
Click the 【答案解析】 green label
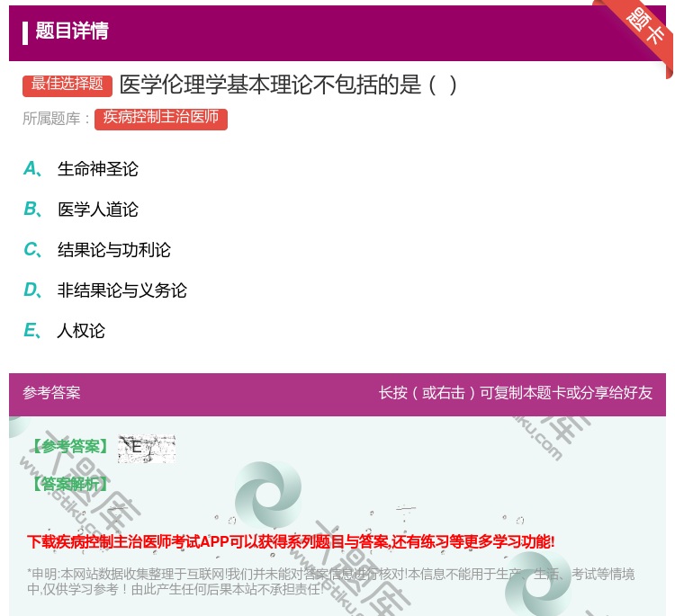70,484
